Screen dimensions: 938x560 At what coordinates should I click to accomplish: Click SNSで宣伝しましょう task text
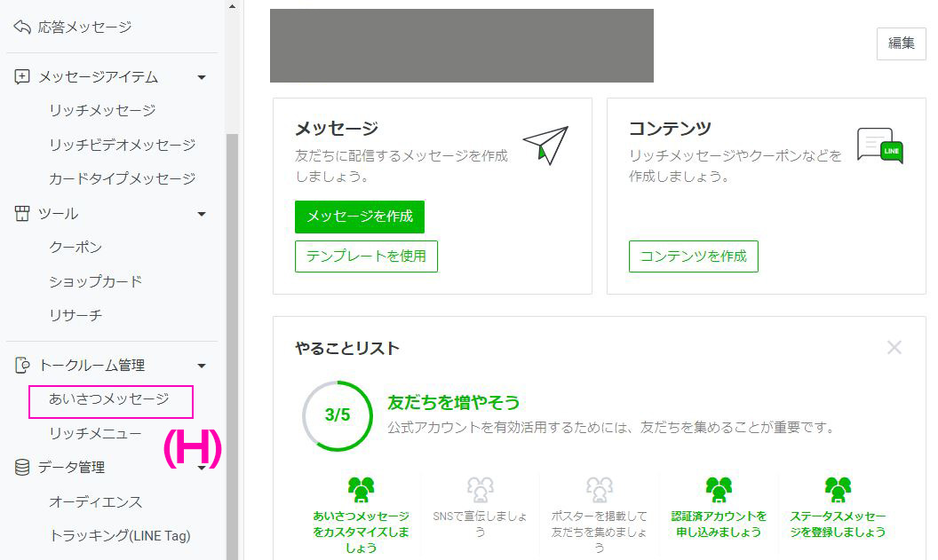(x=481, y=525)
